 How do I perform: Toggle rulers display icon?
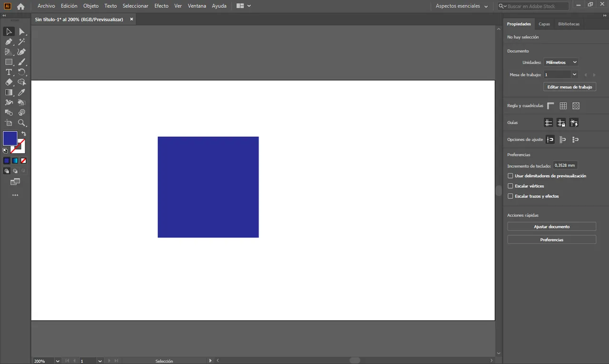coord(550,106)
